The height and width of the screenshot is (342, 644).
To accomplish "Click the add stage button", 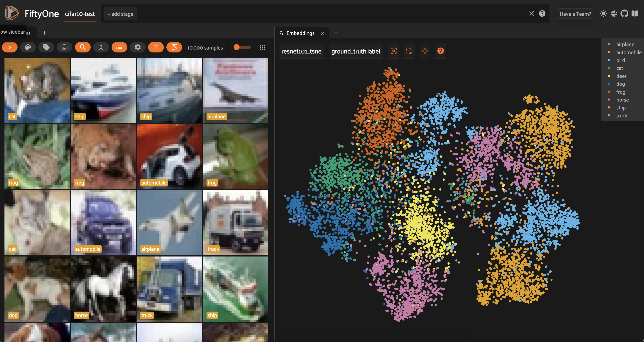I will pos(120,14).
